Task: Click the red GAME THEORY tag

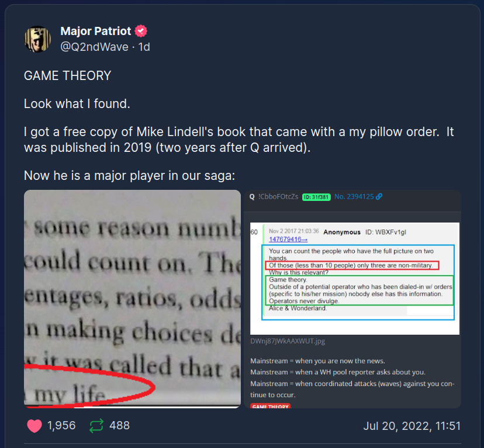Action: pyautogui.click(x=271, y=406)
